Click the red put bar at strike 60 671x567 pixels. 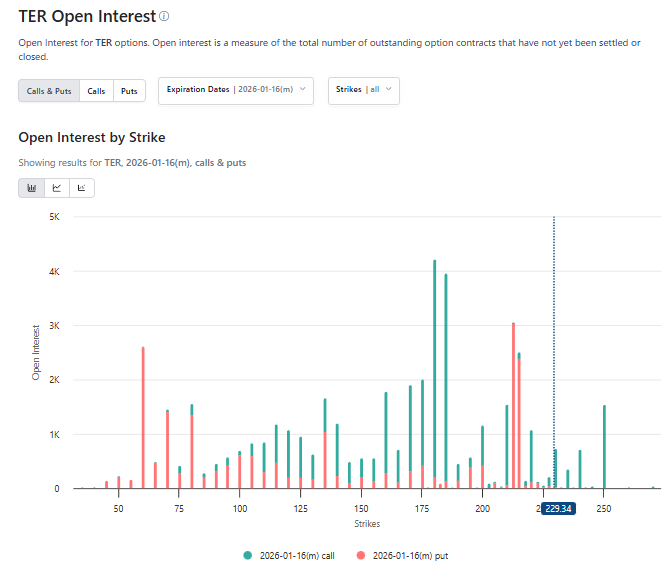point(143,420)
